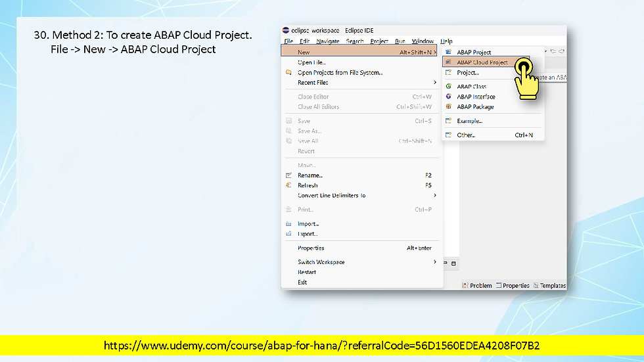Click the Project... wizard icon
The height and width of the screenshot is (362, 644).
click(x=448, y=73)
